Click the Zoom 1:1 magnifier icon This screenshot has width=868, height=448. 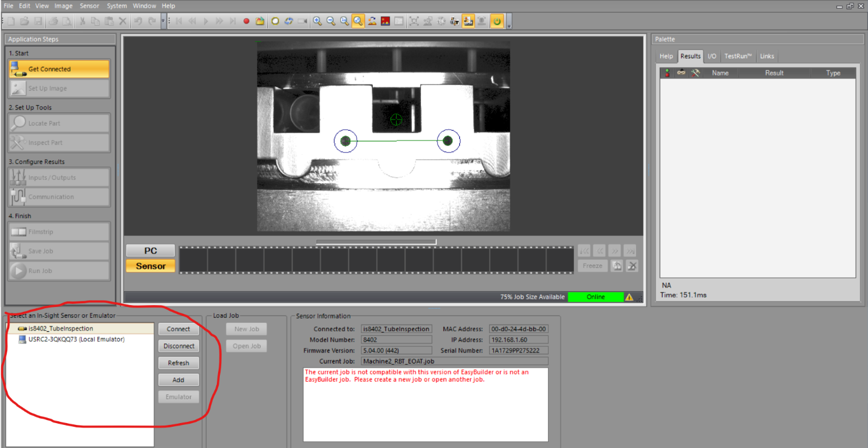pos(344,21)
